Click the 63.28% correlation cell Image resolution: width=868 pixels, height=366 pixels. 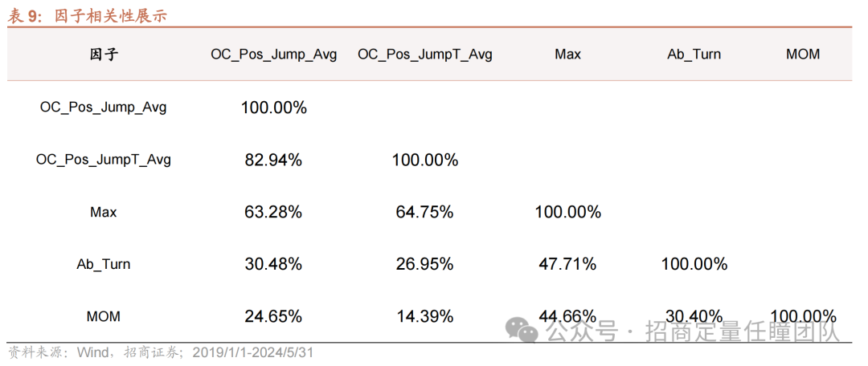click(273, 213)
